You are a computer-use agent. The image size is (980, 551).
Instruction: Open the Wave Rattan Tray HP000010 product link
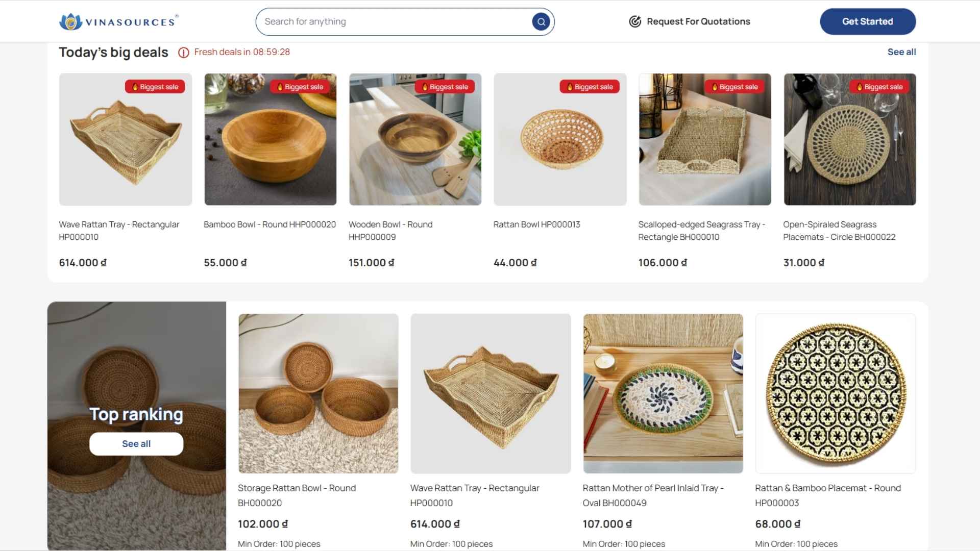pyautogui.click(x=119, y=231)
